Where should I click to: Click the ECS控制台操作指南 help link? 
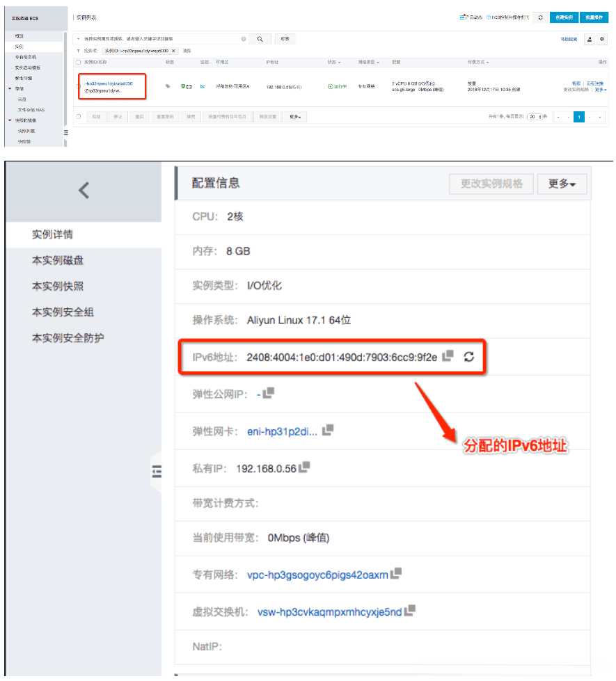click(507, 17)
